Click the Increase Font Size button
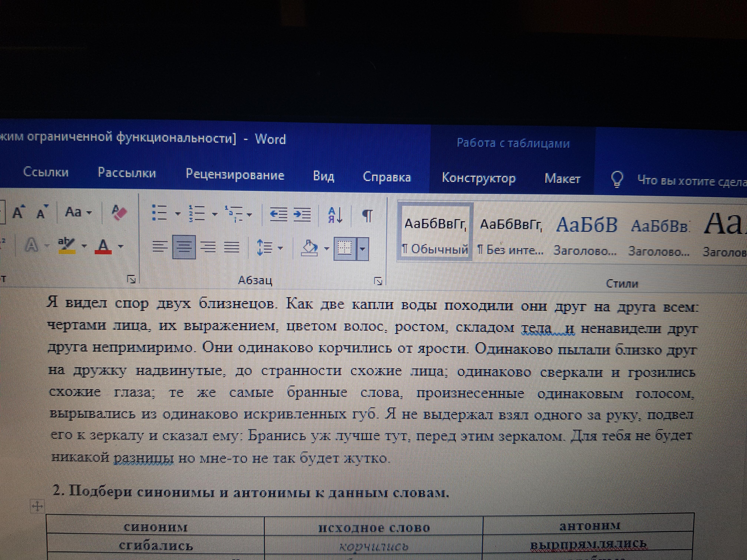 19,212
